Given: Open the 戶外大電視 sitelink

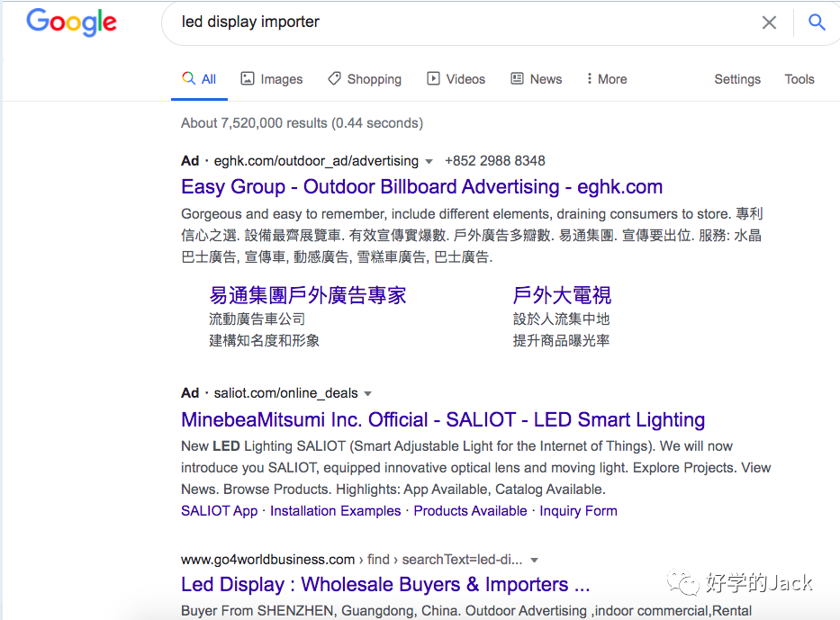Looking at the screenshot, I should (x=562, y=295).
